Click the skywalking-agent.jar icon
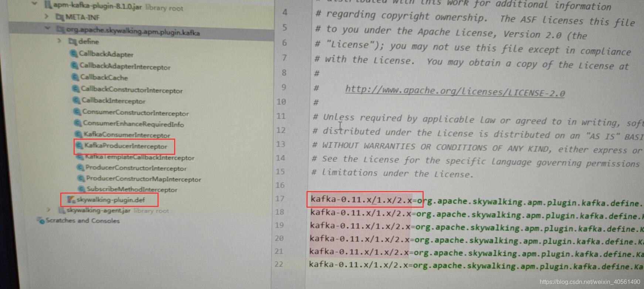 point(61,210)
